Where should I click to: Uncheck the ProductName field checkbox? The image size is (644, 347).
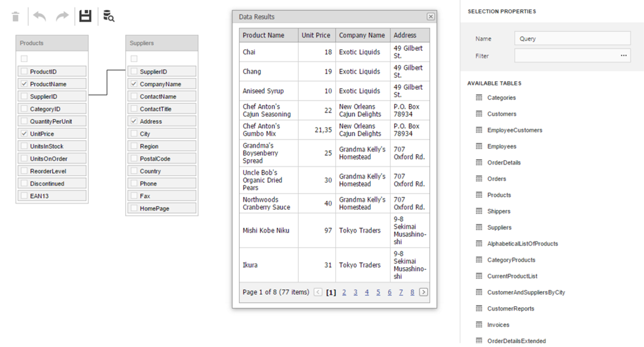pyautogui.click(x=24, y=84)
